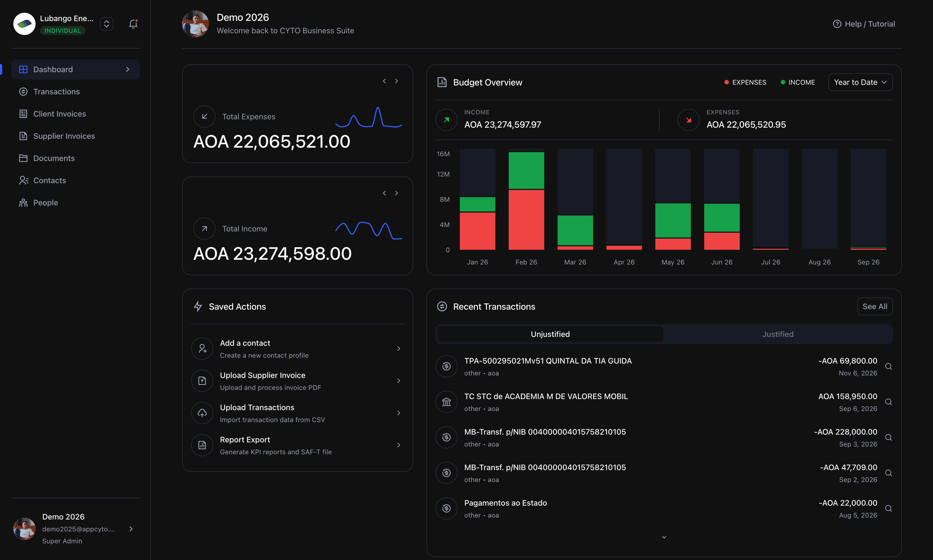
Task: Open the Documents section
Action: pos(76,158)
